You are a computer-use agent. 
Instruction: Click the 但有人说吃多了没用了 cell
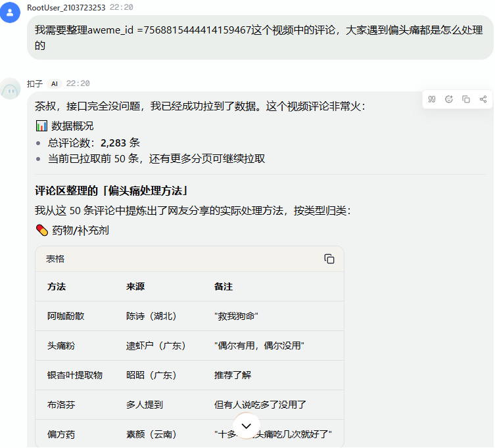[260, 405]
